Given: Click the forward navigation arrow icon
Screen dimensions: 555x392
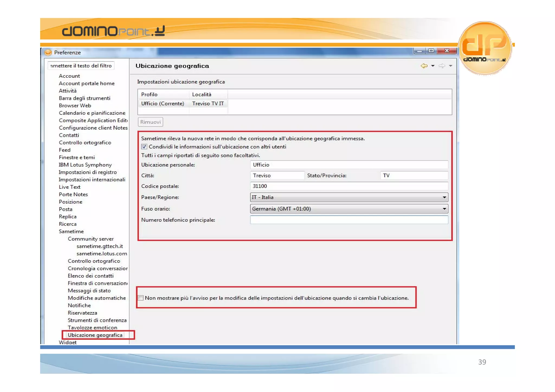Looking at the screenshot, I should click(x=442, y=66).
